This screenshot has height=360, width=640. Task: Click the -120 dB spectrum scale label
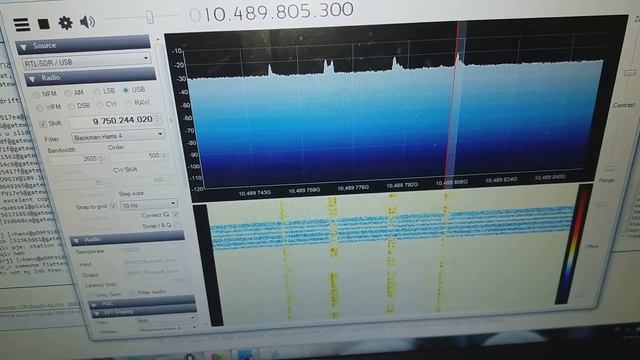pyautogui.click(x=198, y=189)
